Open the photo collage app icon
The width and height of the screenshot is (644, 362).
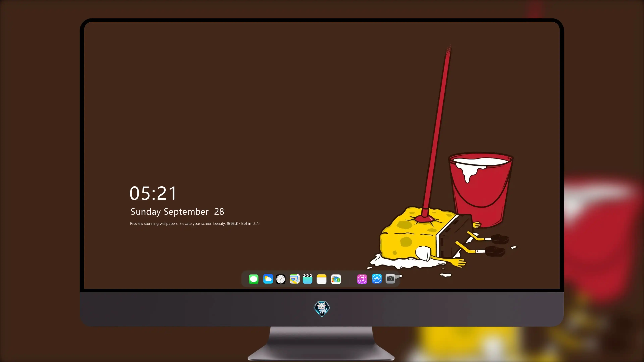pyautogui.click(x=336, y=279)
